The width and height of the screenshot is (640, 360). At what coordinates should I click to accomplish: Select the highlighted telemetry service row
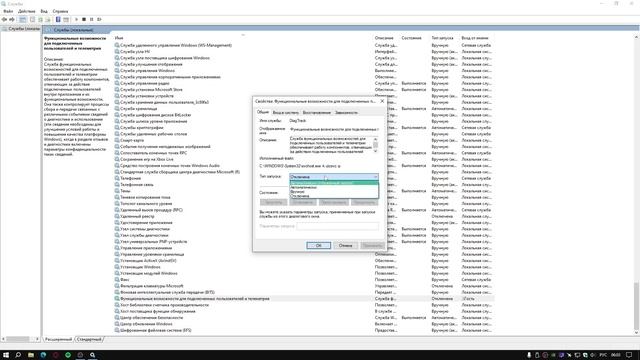tap(304, 298)
